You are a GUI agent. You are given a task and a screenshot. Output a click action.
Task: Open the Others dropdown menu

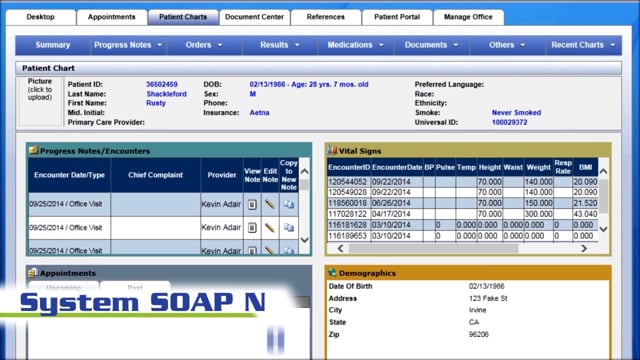coord(507,45)
